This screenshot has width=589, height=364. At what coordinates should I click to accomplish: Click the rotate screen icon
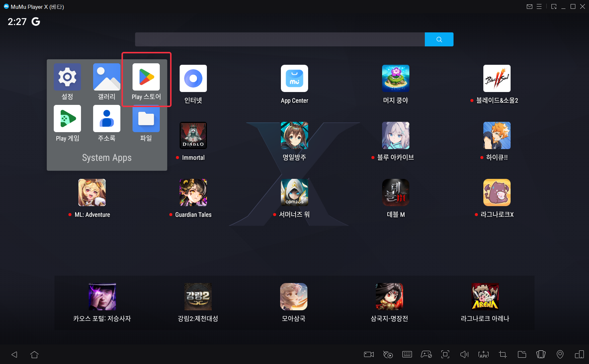[x=541, y=354]
